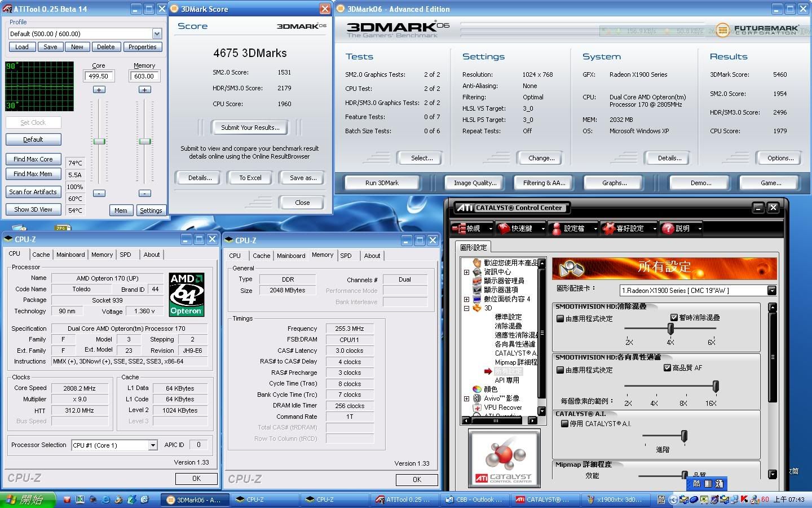Switch to the ATITool 0.25 taskbar button
This screenshot has height=508, width=812.
404,500
